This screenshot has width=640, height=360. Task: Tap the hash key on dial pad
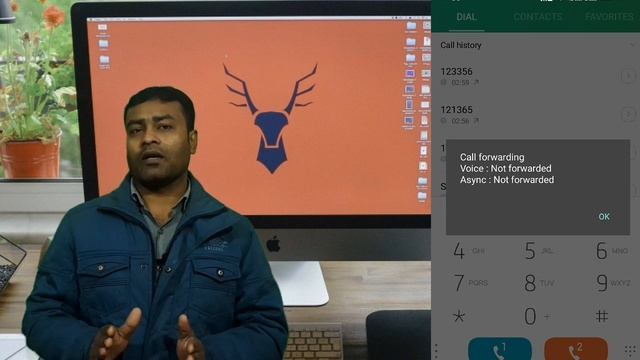coord(602,316)
